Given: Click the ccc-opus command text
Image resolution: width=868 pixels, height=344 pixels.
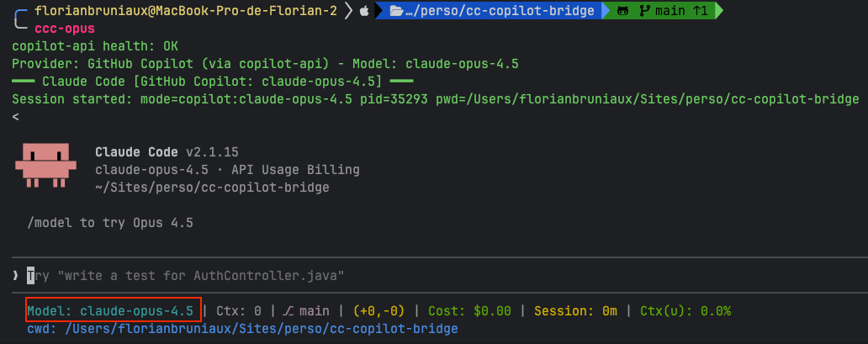Looking at the screenshot, I should 65,29.
